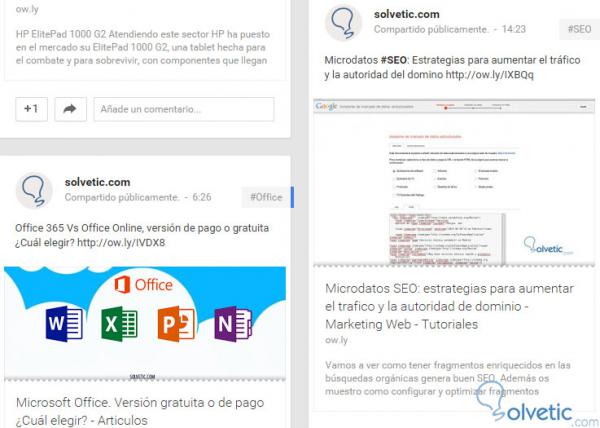Open Google microdata tool screenshot thumbnail
Screen dimensions: 600x428
454,182
